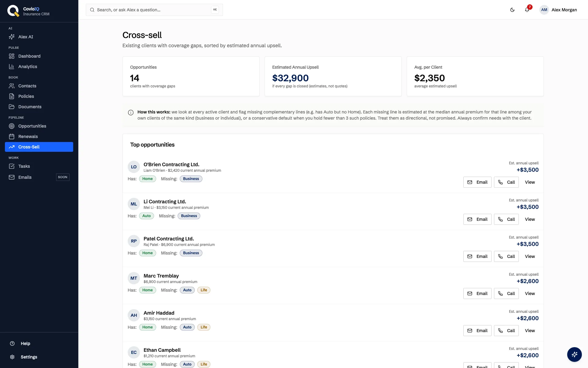Toggle dark mode with the moon icon
Viewport: 588px width, 368px height.
512,10
